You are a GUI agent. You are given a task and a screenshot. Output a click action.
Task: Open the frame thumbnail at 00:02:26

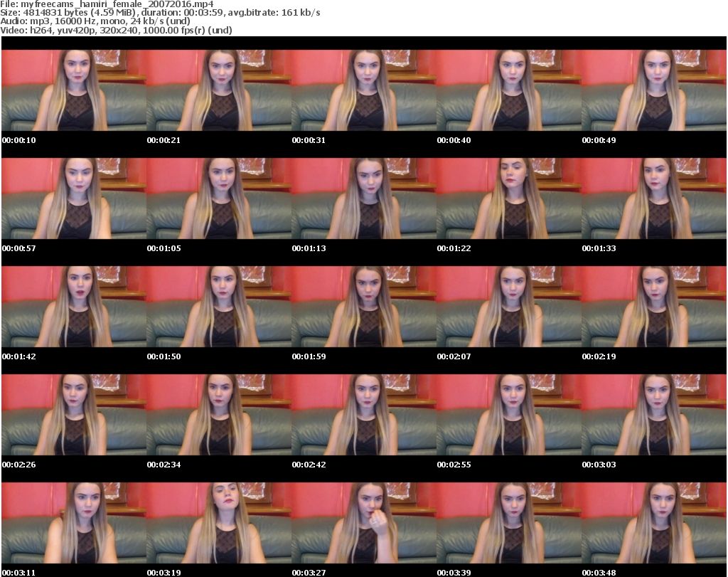(74, 414)
